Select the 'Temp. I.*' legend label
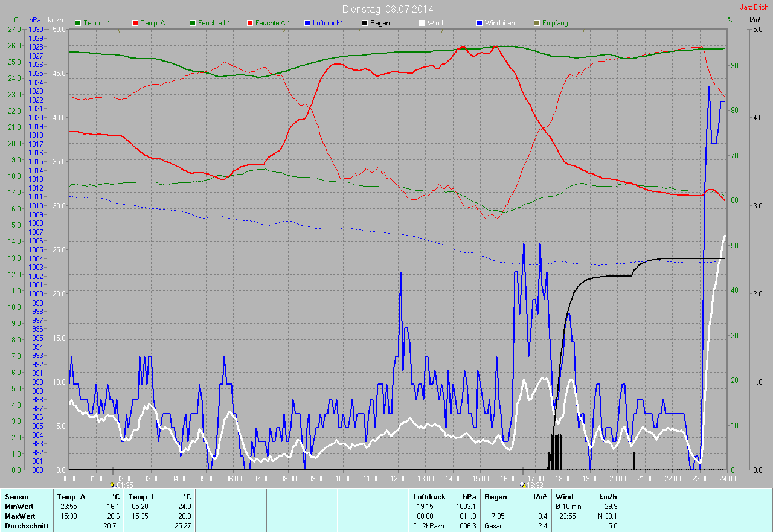 pyautogui.click(x=97, y=23)
